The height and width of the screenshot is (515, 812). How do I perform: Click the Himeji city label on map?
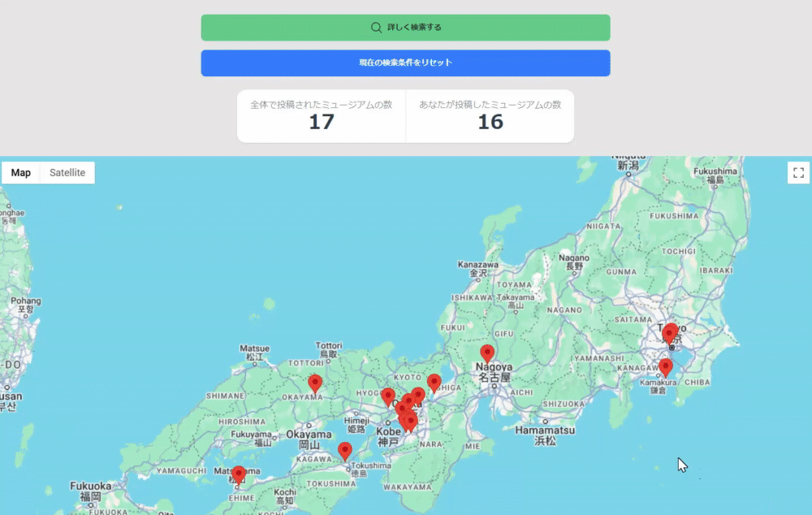coord(356,424)
